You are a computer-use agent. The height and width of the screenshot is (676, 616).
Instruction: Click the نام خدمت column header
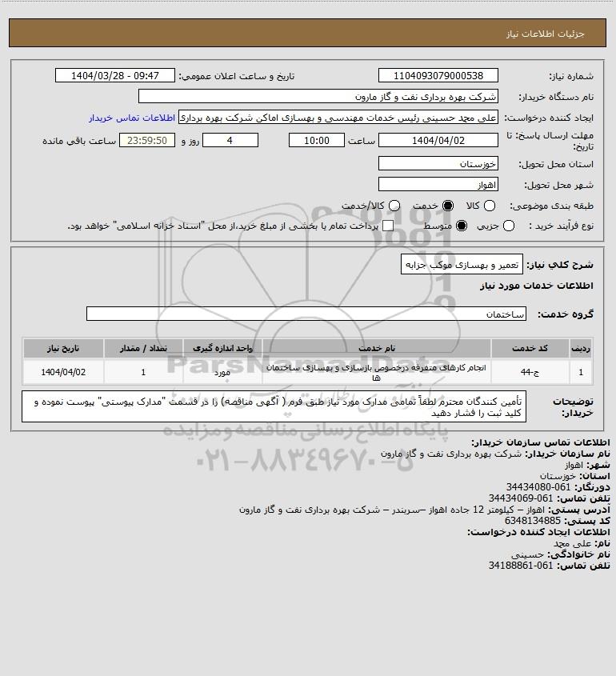point(376,348)
